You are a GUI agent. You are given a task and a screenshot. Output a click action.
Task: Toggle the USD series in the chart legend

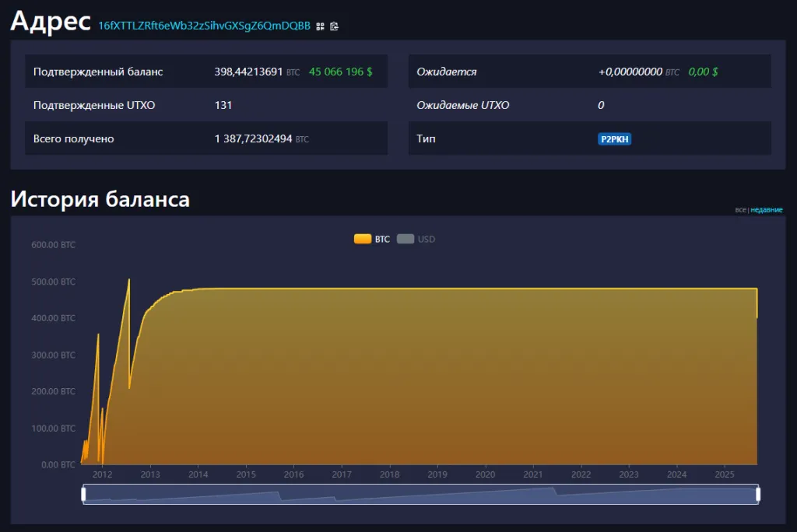coord(416,239)
